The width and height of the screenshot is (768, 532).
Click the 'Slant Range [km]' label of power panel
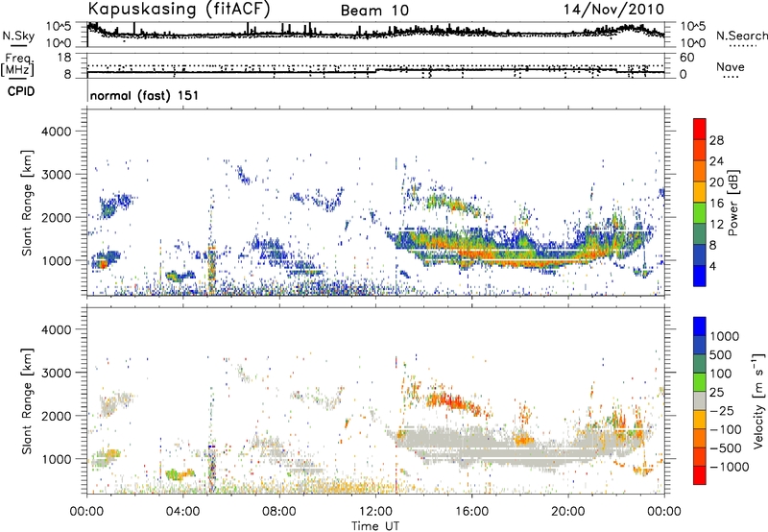[27, 203]
